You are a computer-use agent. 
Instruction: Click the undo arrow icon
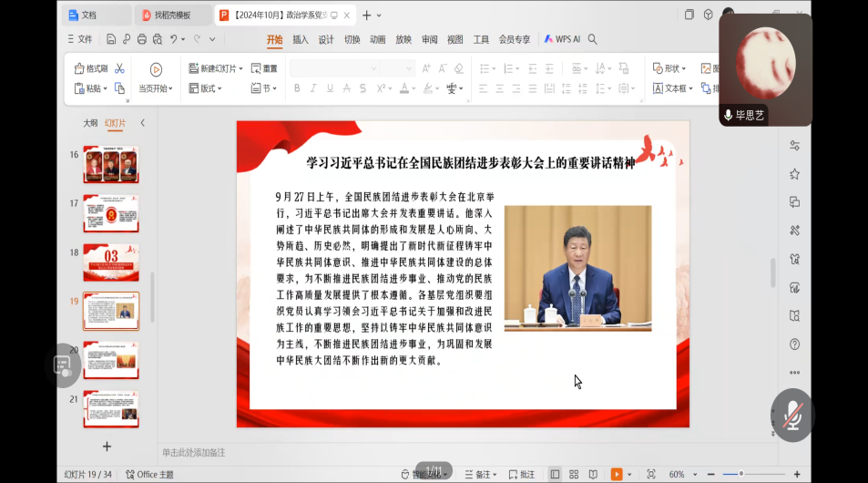click(x=173, y=39)
